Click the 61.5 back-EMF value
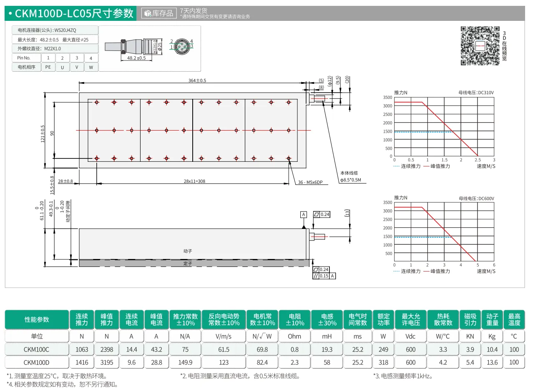Viewport: 533px width, 392px height. pyautogui.click(x=224, y=349)
